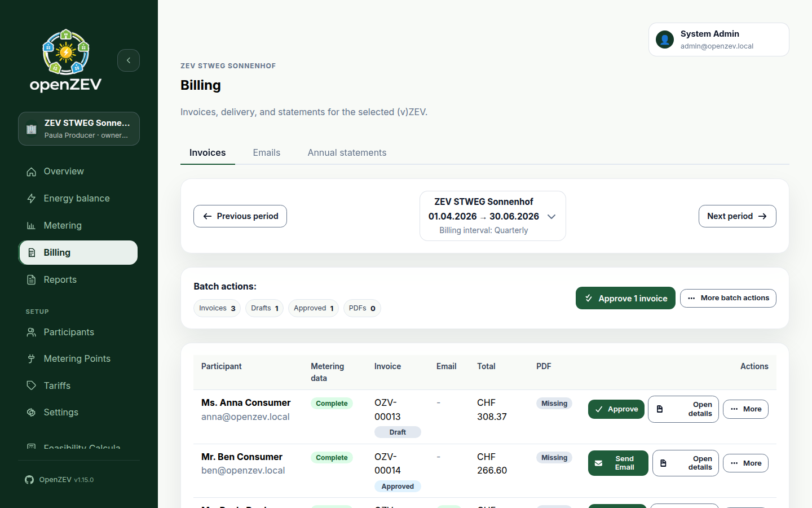Open Metering Points in the sidebar

click(79, 359)
